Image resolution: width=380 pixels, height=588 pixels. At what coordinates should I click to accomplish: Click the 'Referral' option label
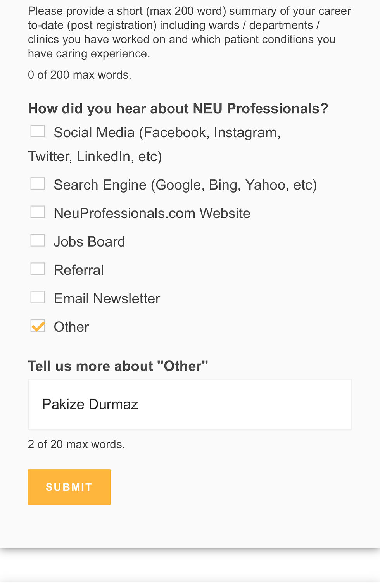point(79,270)
